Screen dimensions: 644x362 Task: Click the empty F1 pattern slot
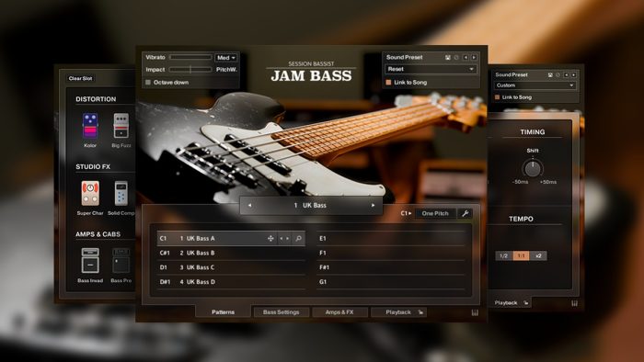coord(391,253)
